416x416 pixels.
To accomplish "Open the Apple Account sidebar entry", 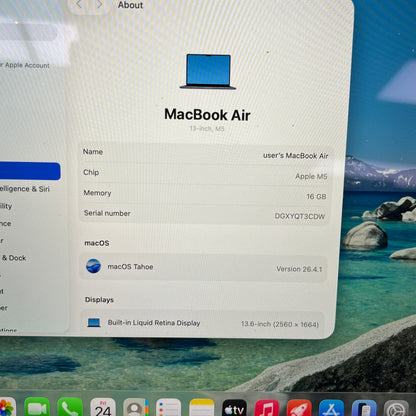I will click(25, 65).
